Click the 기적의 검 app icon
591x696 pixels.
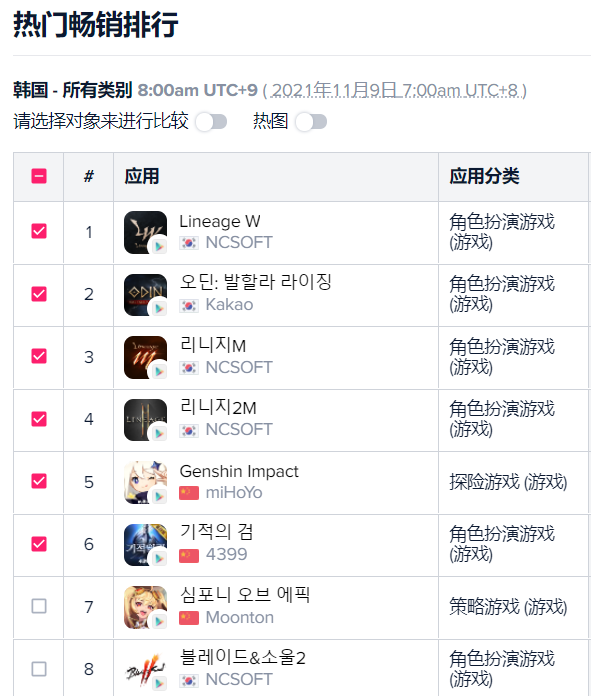tap(146, 545)
